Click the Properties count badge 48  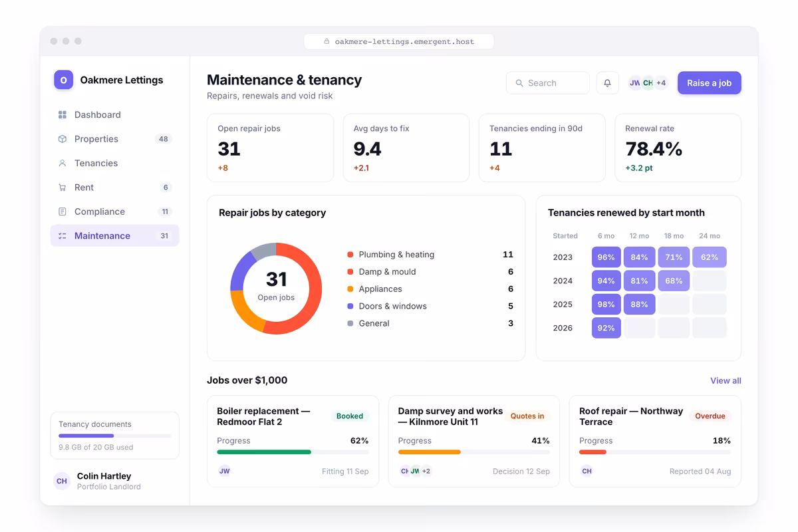[164, 139]
